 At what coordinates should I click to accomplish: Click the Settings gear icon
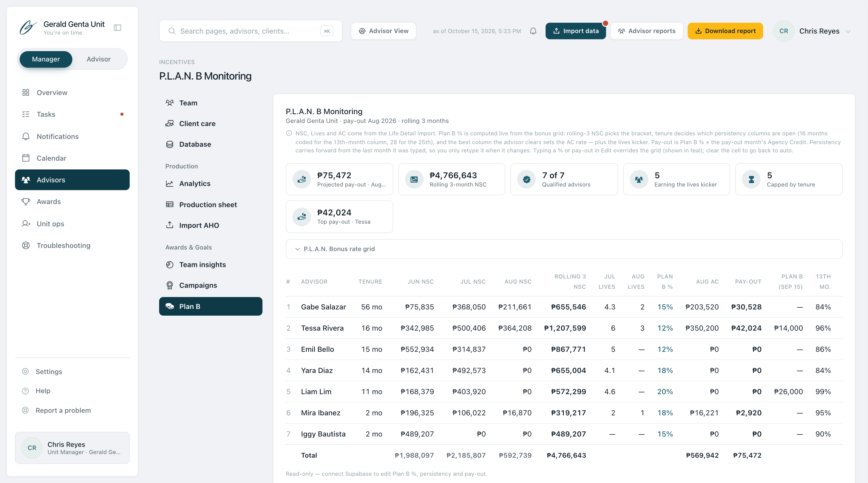[25, 371]
